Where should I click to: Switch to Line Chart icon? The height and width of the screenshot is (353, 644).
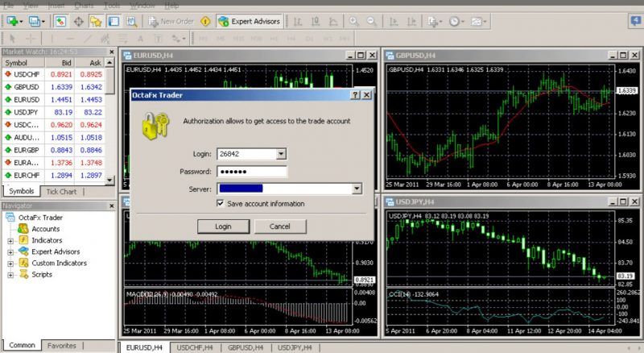[333, 22]
